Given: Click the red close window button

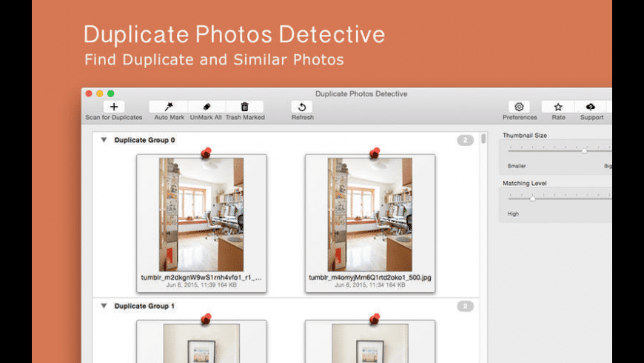Looking at the screenshot, I should 89,94.
